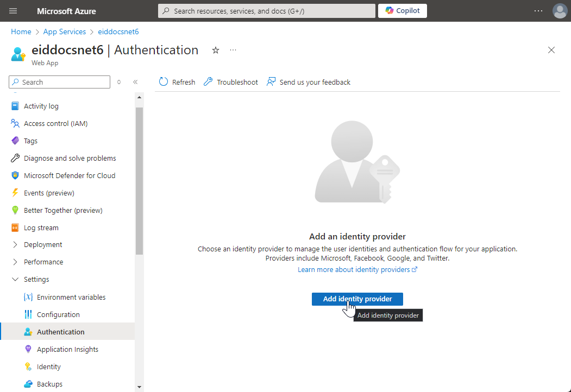Open the Azure portal hamburger menu
The image size is (571, 392).
(x=14, y=11)
